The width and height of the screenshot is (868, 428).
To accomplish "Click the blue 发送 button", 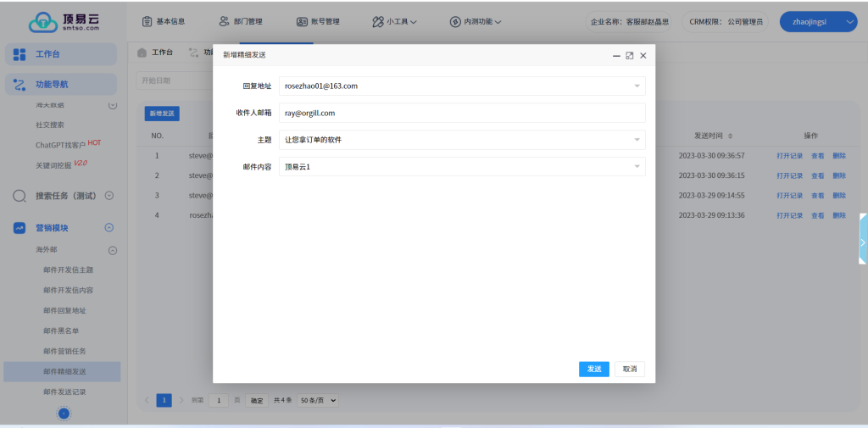I will (x=593, y=369).
